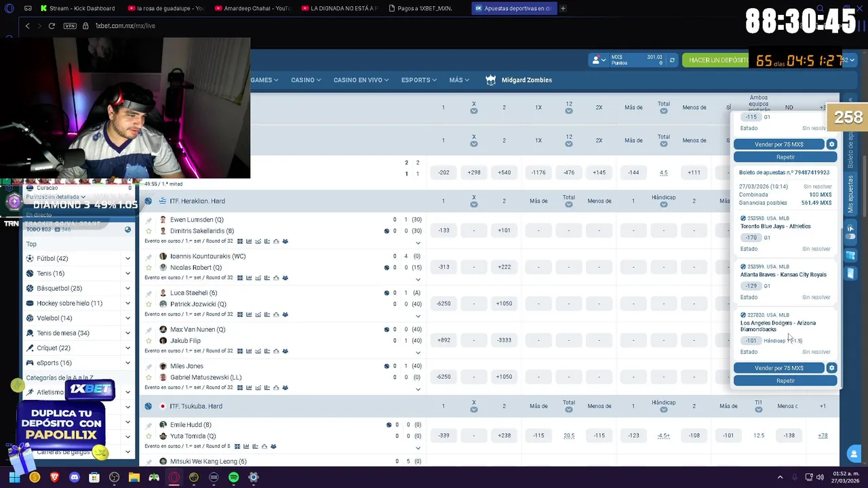Open the Spotify icon in the taskbar
Screen dimensions: 868x488
pos(233,477)
